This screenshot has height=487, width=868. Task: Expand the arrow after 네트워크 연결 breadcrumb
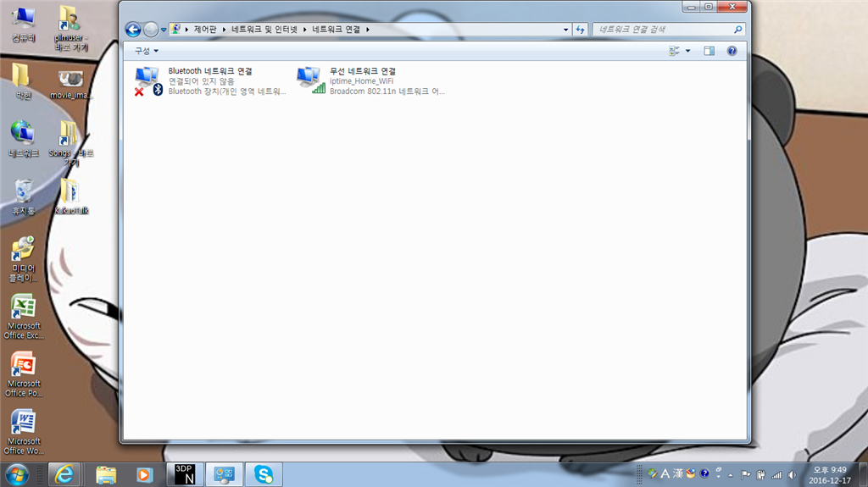(368, 30)
